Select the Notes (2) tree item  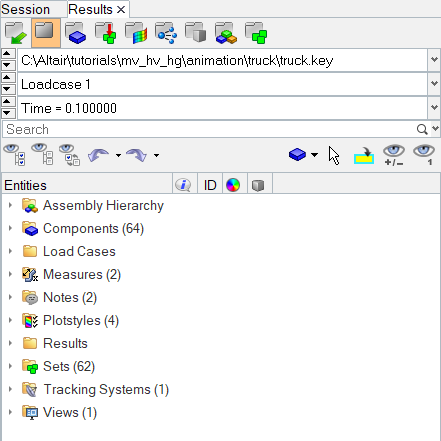coord(70,297)
